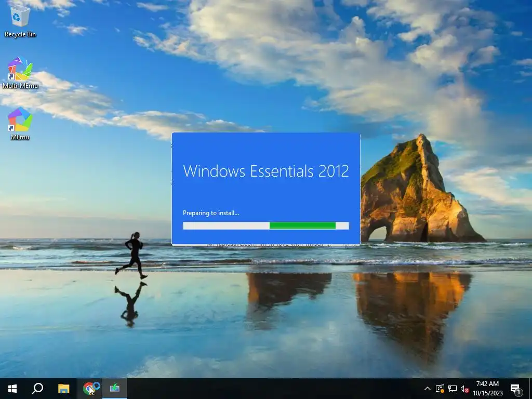
Task: Open the network status tray icon
Action: coord(453,389)
